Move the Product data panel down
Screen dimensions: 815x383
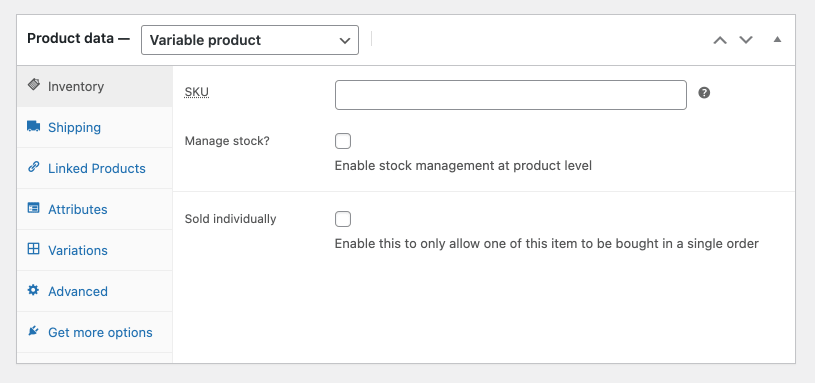point(746,40)
